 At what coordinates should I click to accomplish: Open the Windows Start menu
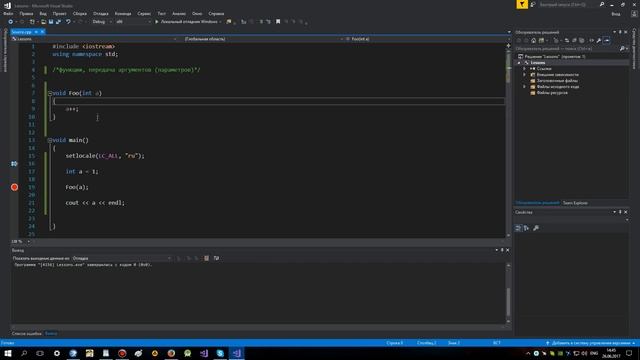pyautogui.click(x=8, y=353)
